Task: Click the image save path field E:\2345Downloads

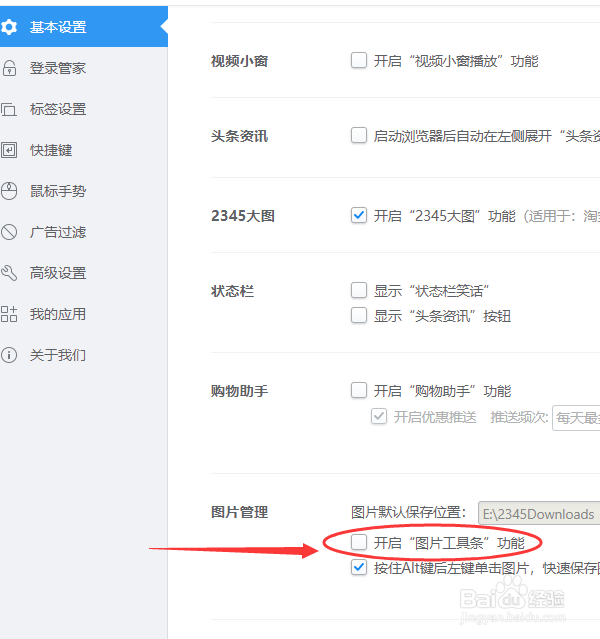Action: click(539, 513)
